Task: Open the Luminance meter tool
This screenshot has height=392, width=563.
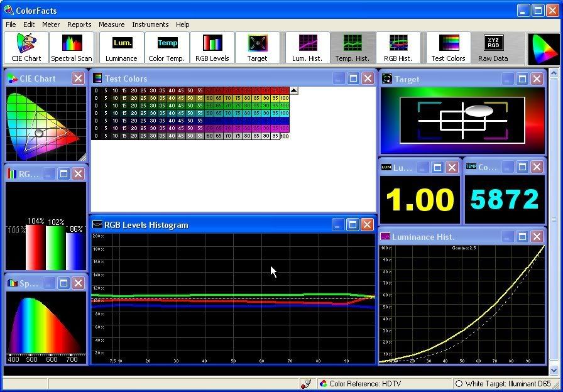Action: pyautogui.click(x=121, y=48)
